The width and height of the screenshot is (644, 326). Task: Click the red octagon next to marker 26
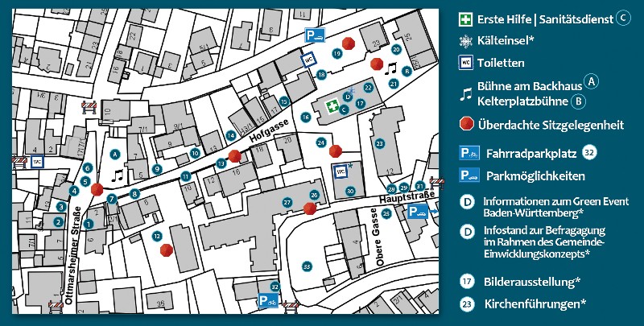coord(310,208)
